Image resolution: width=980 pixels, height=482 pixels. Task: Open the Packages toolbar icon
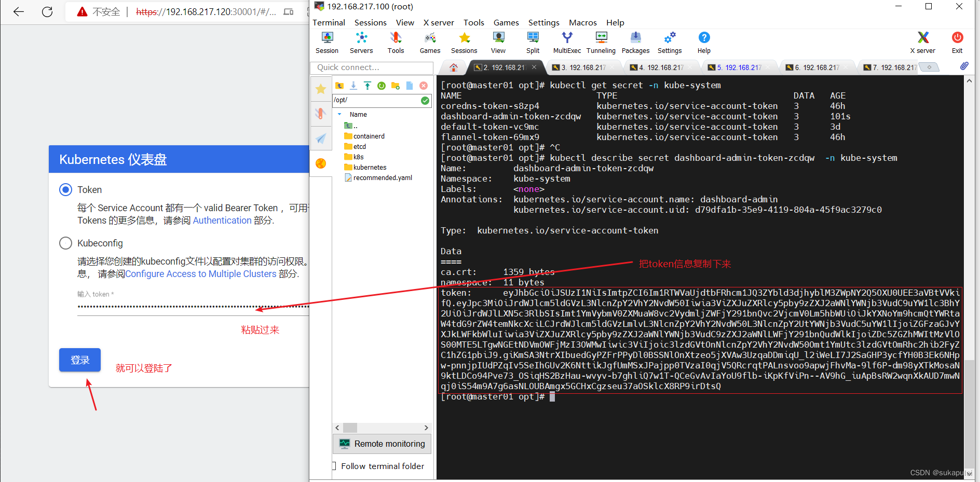point(635,43)
